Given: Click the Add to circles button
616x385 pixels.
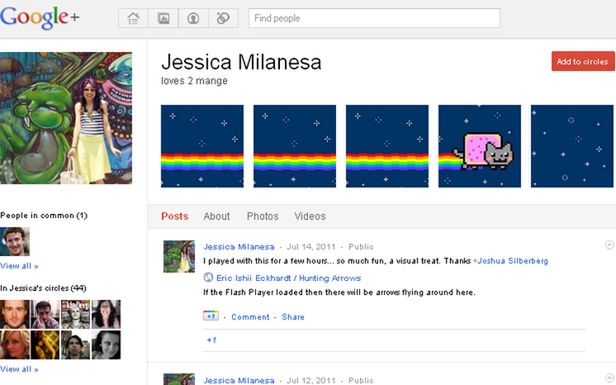Looking at the screenshot, I should tap(583, 61).
